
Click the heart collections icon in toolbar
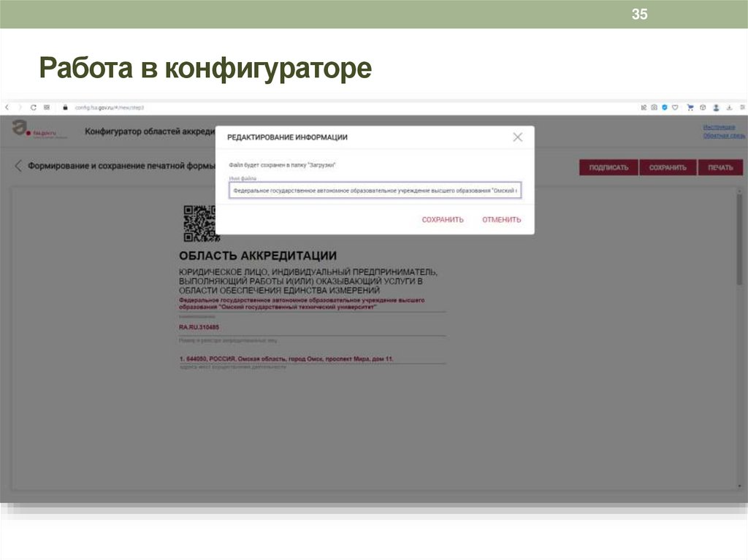tap(675, 107)
